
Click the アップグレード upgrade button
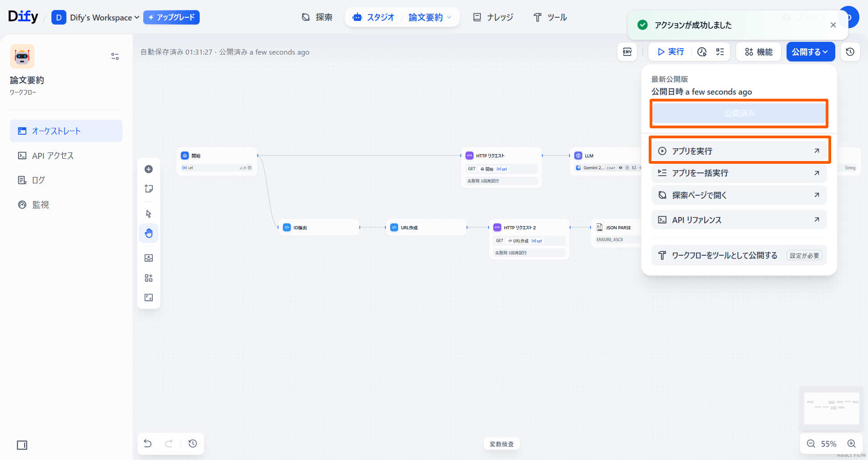[172, 17]
